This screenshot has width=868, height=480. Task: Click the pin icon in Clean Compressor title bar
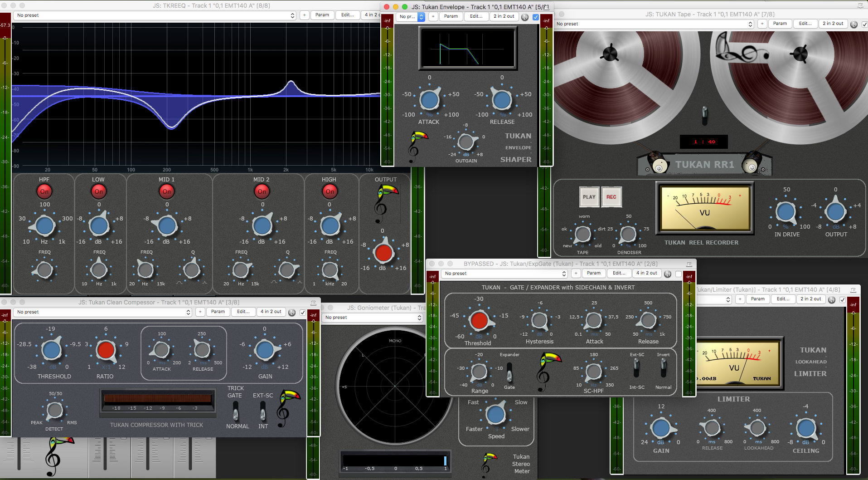click(x=313, y=303)
